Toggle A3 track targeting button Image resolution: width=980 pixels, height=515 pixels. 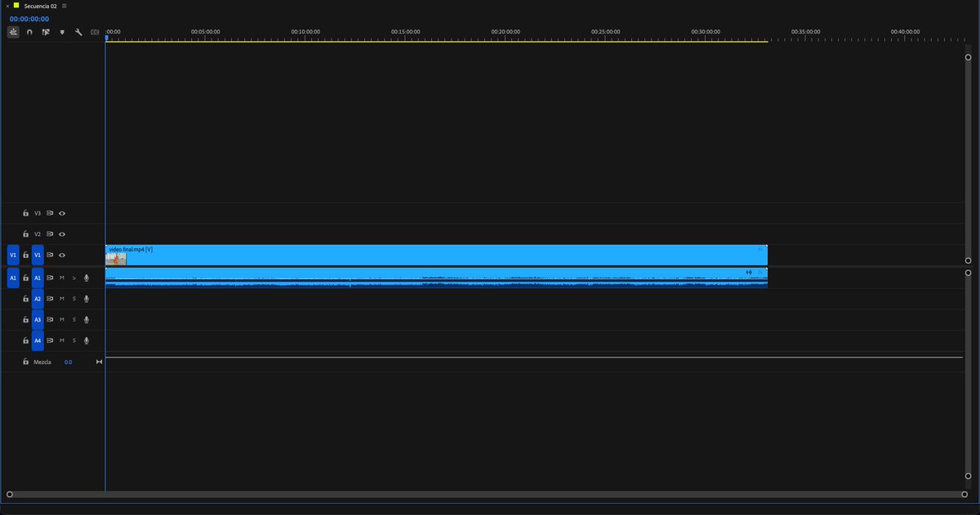tap(38, 319)
